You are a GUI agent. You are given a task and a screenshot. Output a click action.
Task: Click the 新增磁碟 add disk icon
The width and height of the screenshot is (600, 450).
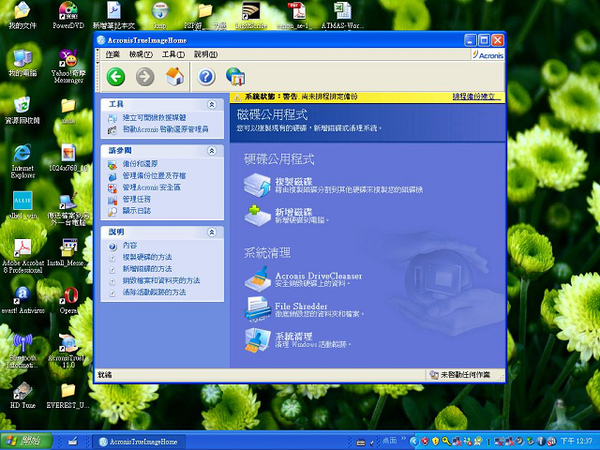(x=257, y=215)
